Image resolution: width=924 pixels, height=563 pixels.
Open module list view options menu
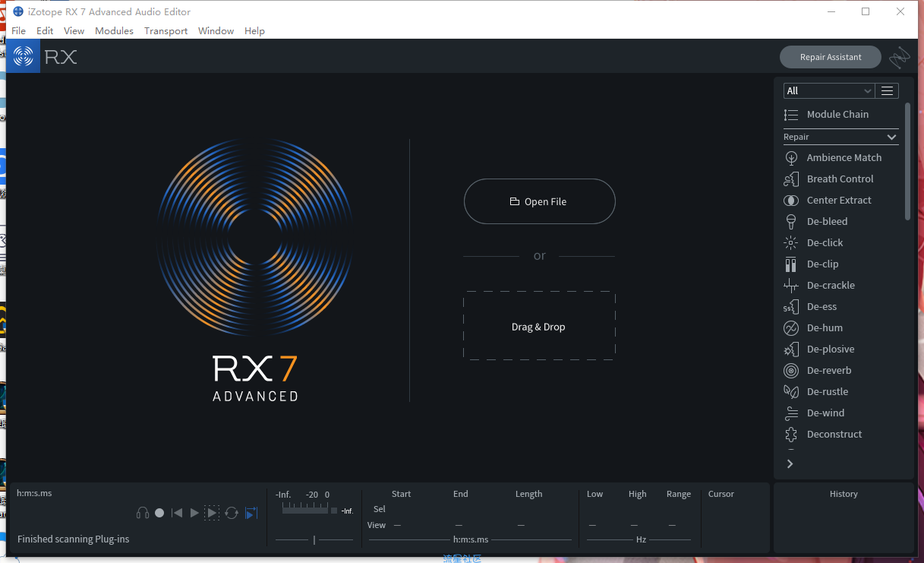point(887,90)
